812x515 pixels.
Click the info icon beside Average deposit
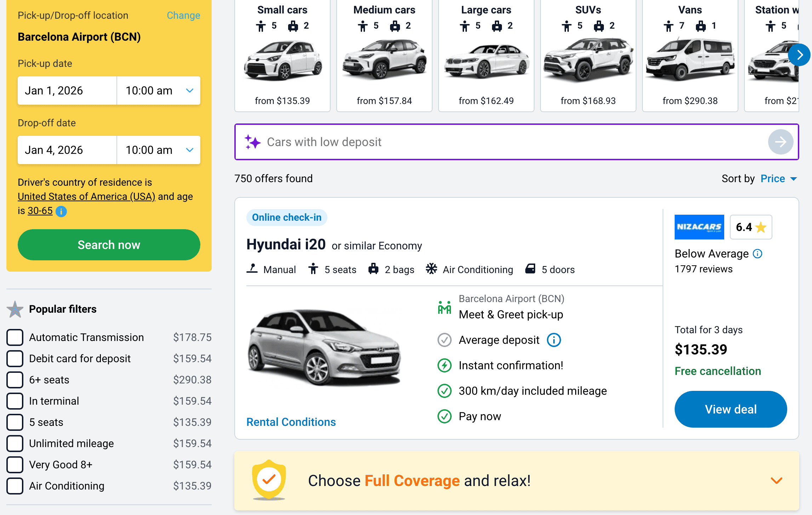(x=554, y=340)
